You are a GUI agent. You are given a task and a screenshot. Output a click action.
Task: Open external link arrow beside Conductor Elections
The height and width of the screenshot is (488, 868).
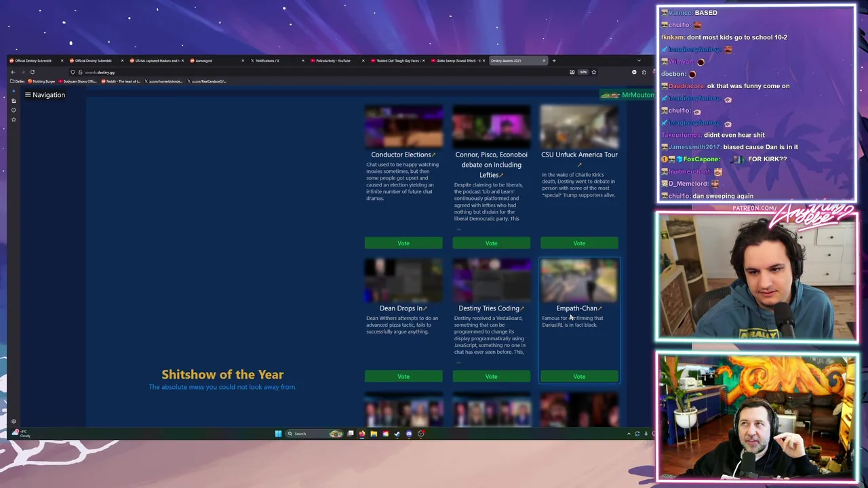(x=433, y=155)
